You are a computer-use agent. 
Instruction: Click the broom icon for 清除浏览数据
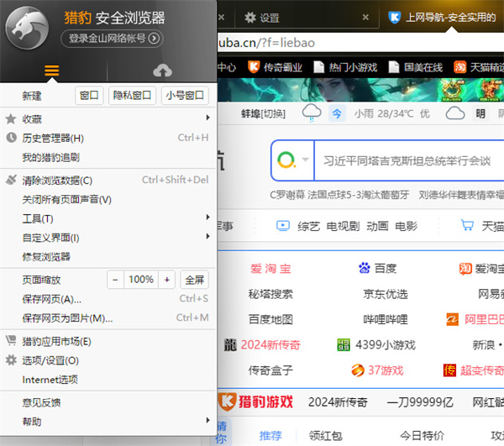[11, 180]
